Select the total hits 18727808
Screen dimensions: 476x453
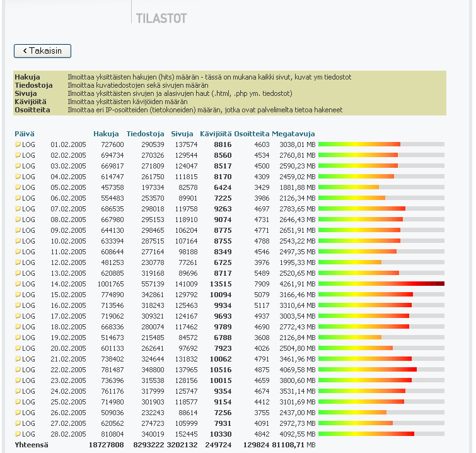[x=107, y=445]
